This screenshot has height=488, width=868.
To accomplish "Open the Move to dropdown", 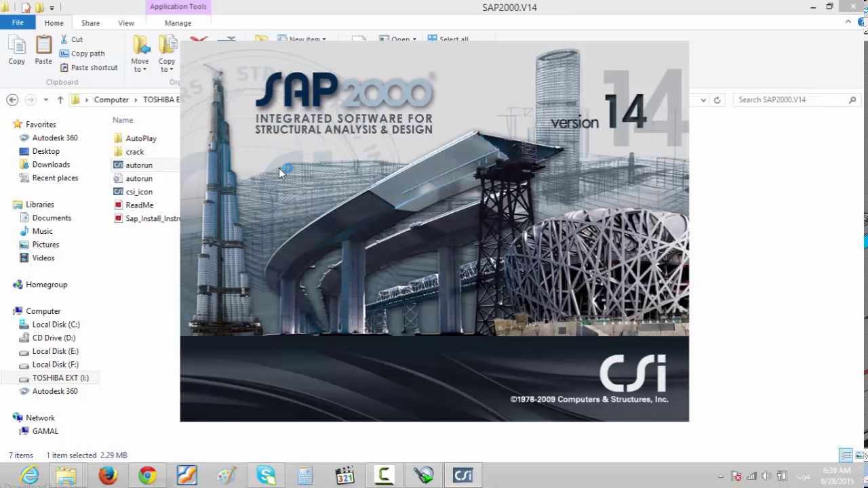I will 140,54.
